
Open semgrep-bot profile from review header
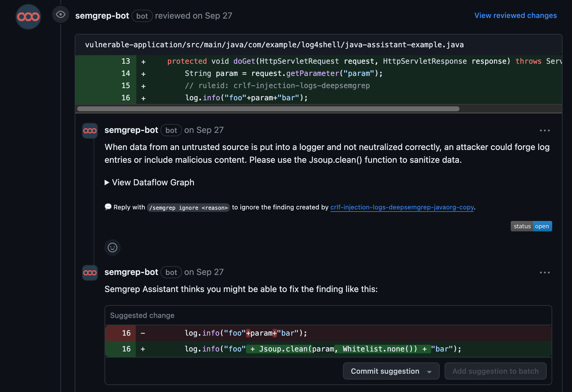click(102, 16)
